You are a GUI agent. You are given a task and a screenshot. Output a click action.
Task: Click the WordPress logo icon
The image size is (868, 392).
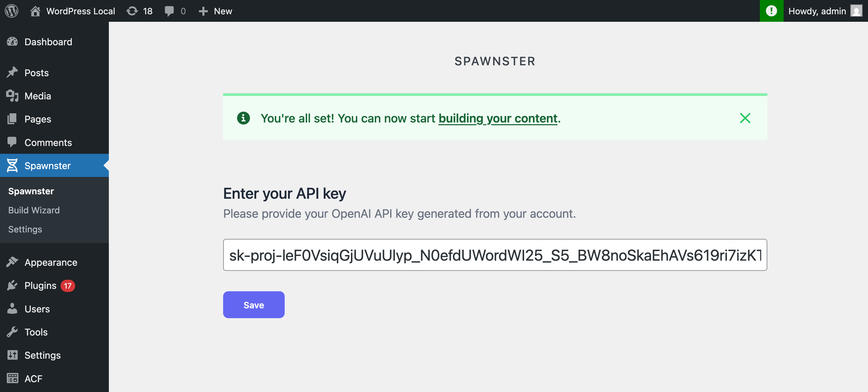pyautogui.click(x=12, y=11)
